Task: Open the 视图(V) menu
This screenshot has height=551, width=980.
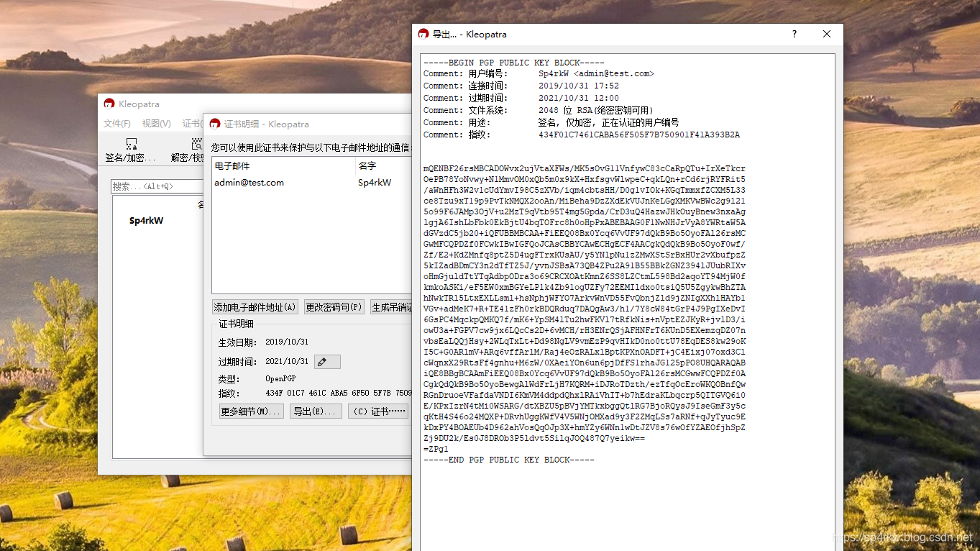Action: pyautogui.click(x=156, y=124)
